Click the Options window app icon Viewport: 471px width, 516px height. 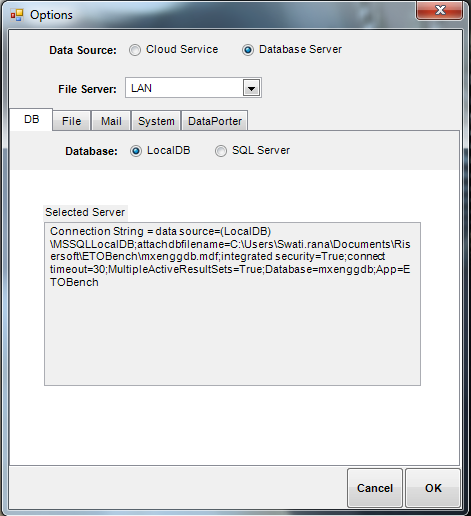pos(16,15)
